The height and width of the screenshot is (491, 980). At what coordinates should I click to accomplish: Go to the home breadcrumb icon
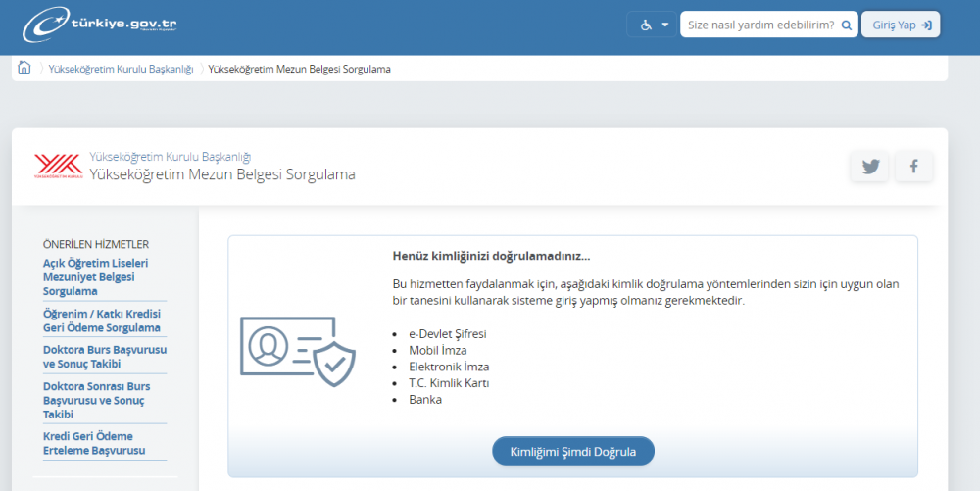pos(24,69)
